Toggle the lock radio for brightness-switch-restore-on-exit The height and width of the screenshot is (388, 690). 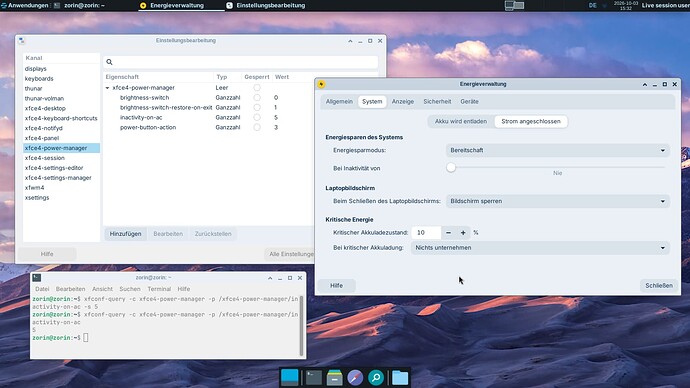[x=257, y=107]
